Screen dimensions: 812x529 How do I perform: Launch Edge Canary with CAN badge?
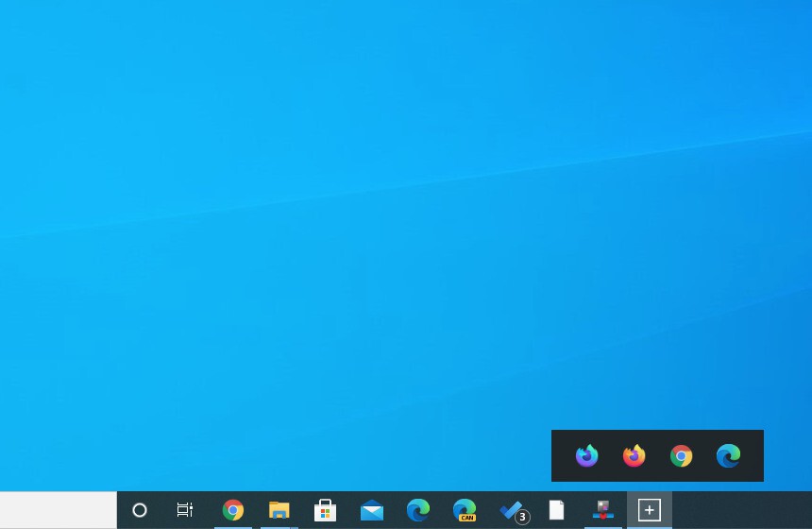[x=465, y=510]
